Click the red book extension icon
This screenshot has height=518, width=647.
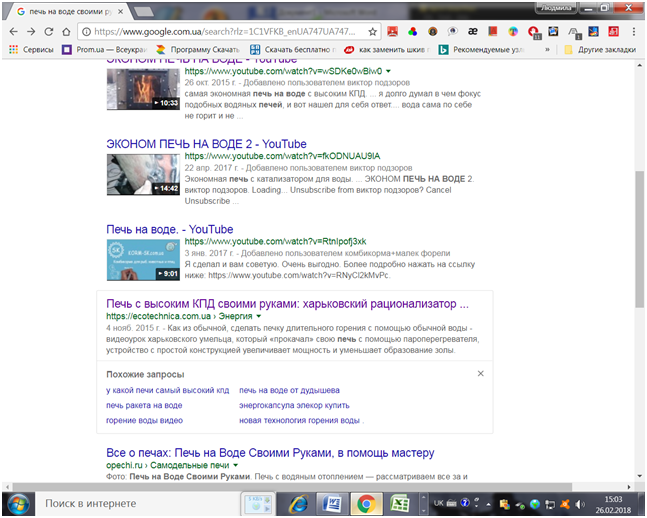pos(492,31)
